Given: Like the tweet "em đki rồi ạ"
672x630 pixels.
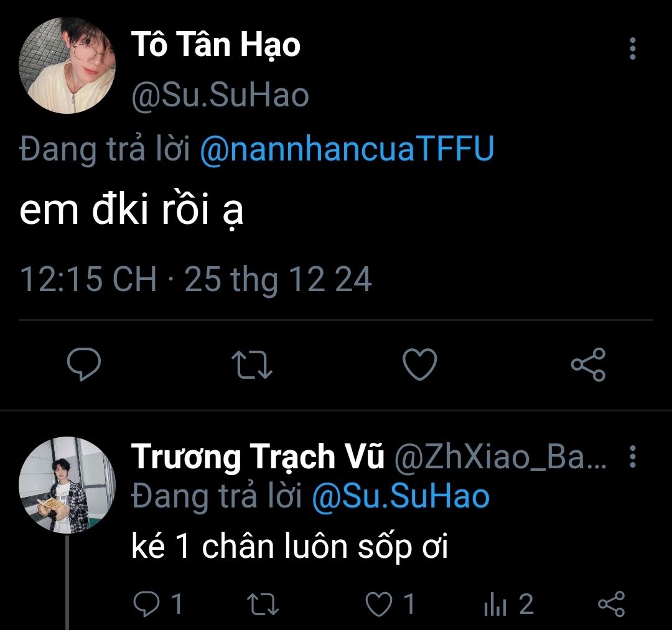Looking at the screenshot, I should tap(420, 364).
